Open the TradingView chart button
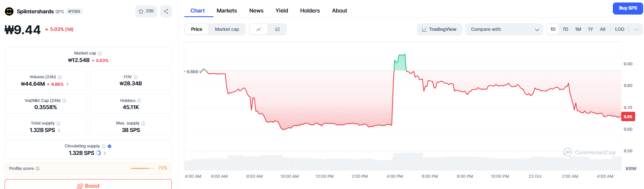 439,29
